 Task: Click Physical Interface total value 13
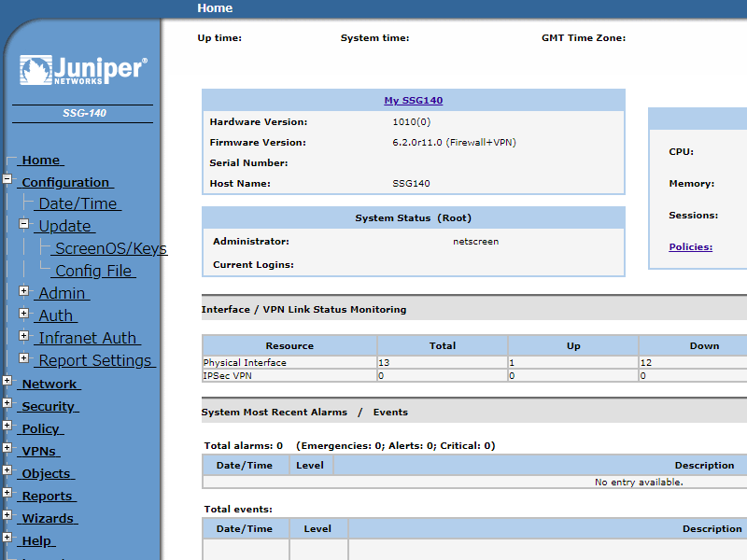point(384,362)
